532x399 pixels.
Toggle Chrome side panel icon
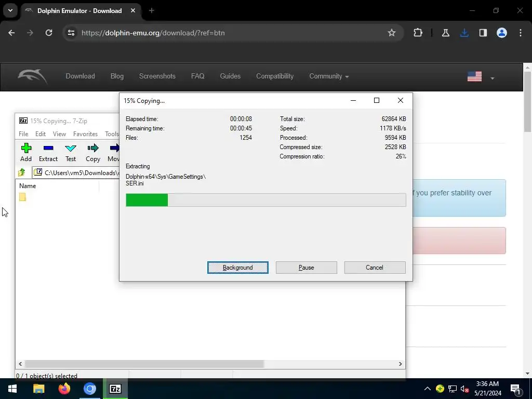(x=483, y=33)
